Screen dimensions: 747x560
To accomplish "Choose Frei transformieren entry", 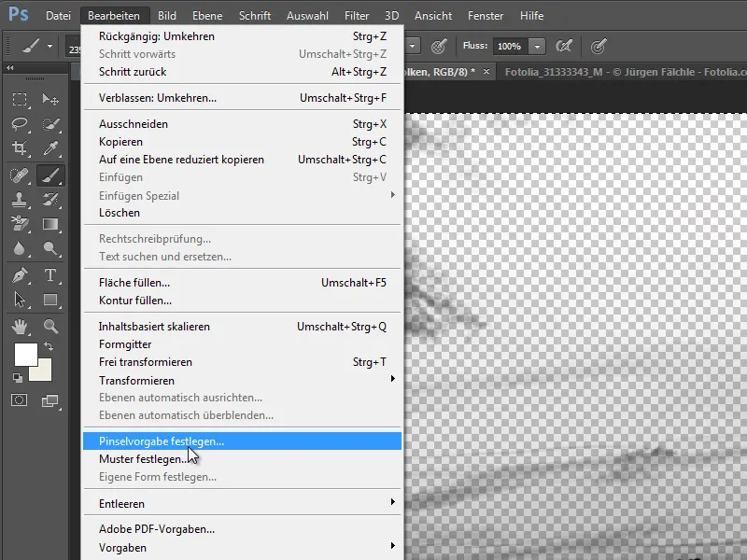I will click(x=243, y=362).
